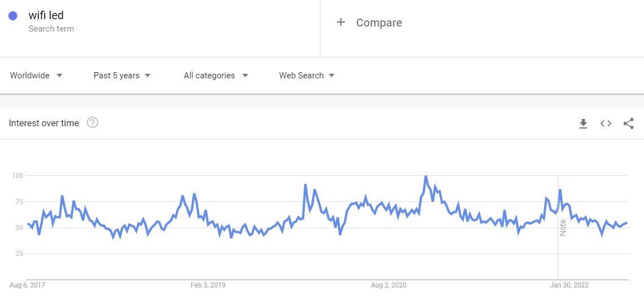This screenshot has height=301, width=644.
Task: Click the Aug 2, 2020 axis label
Action: pos(388,285)
